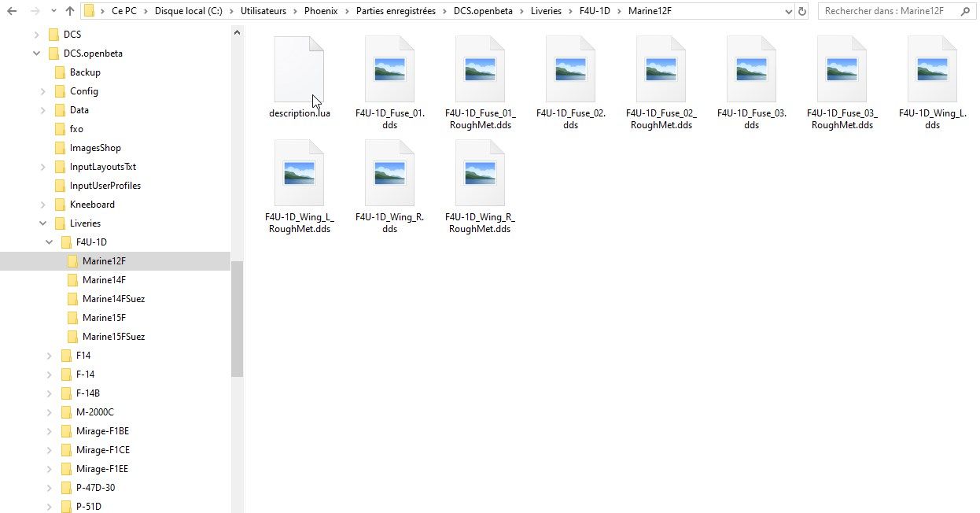This screenshot has height=513, width=980.
Task: Select F4U-1D_Fuse_02_RoughMet.dds file icon
Action: [x=661, y=69]
